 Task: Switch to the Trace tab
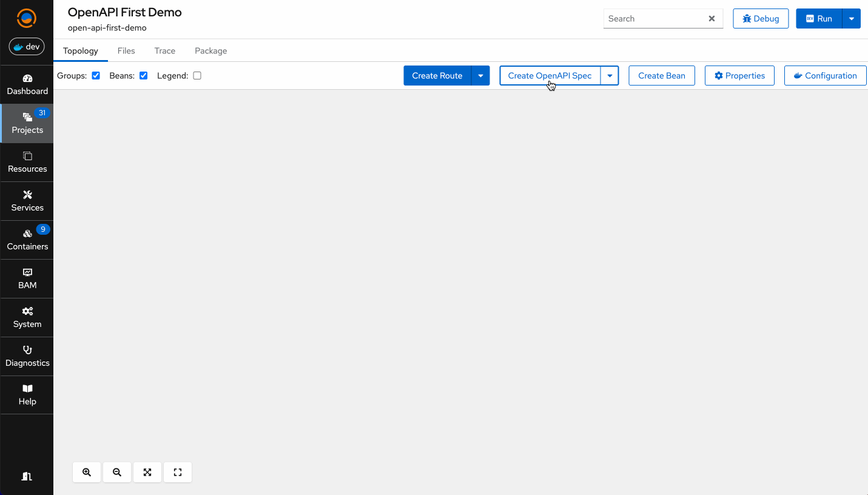(x=165, y=51)
